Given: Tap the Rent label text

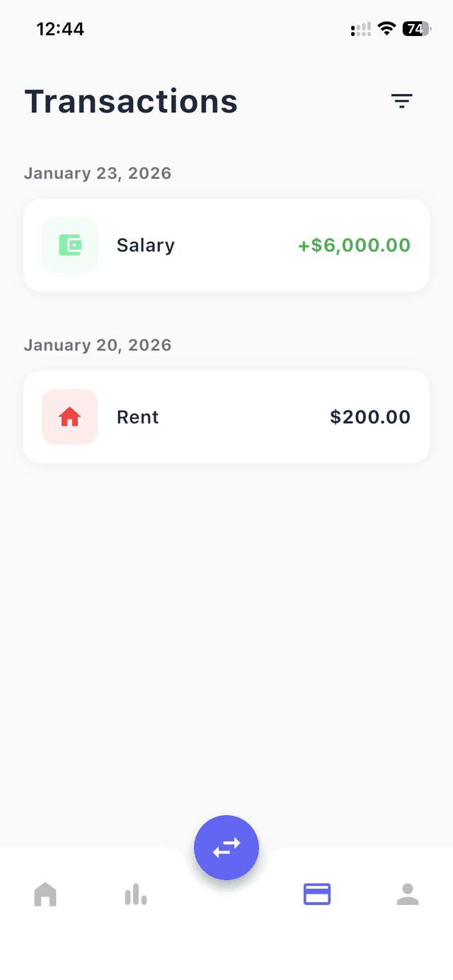Looking at the screenshot, I should click(137, 417).
